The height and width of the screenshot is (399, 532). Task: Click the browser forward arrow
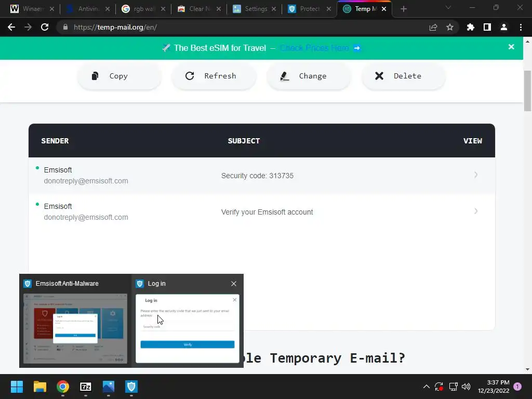28,27
